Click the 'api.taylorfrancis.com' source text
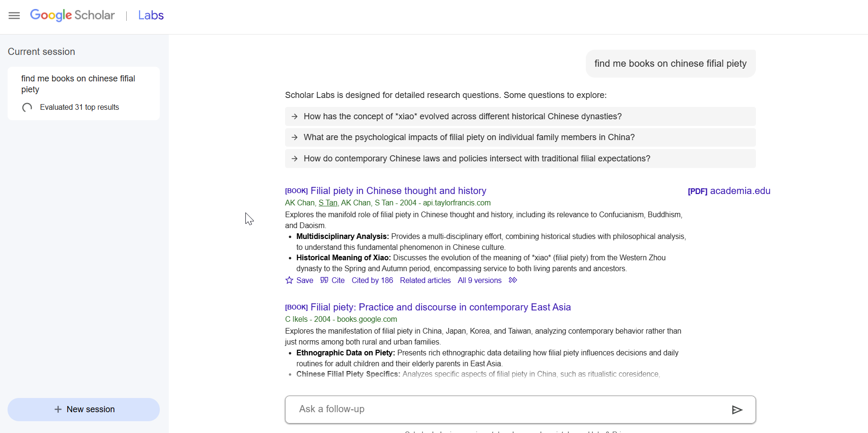The width and height of the screenshot is (868, 433). (457, 203)
